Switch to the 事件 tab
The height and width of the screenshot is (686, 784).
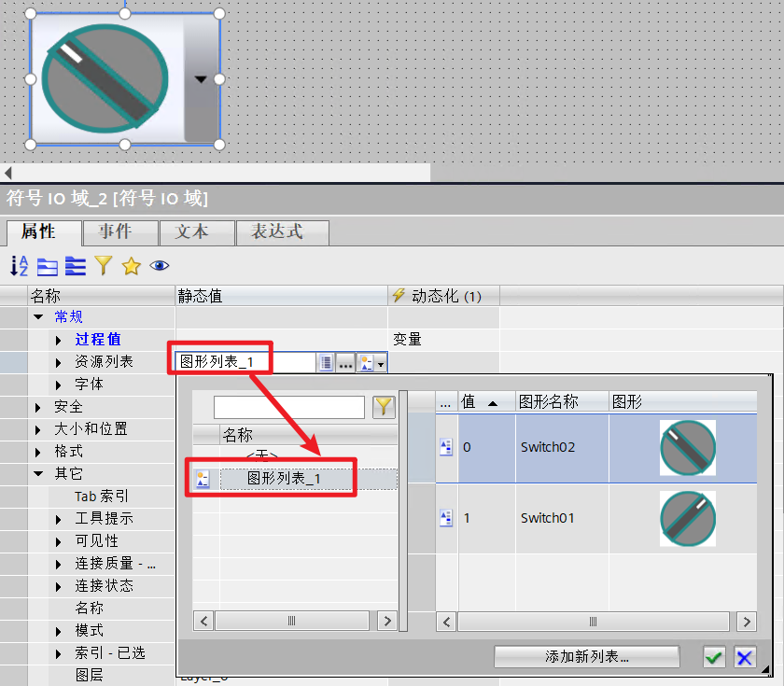119,232
